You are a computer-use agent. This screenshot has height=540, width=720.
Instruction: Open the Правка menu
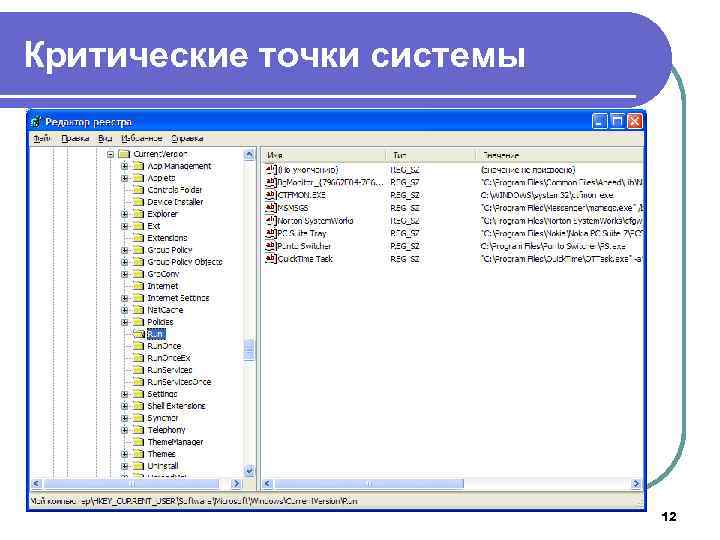[75, 138]
